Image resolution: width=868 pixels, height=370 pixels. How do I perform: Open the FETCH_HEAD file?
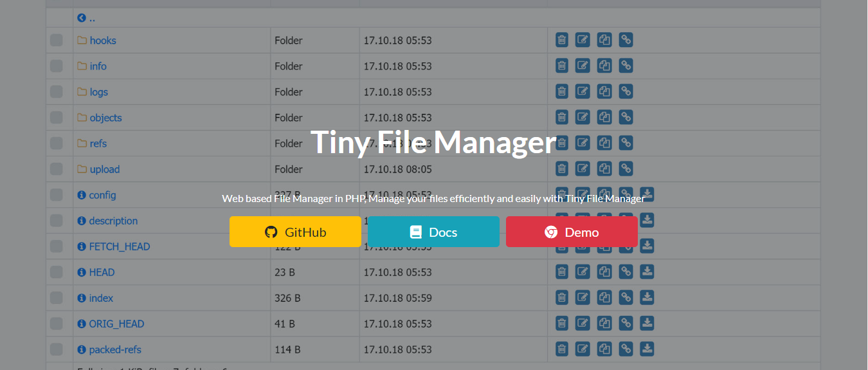[x=119, y=246]
